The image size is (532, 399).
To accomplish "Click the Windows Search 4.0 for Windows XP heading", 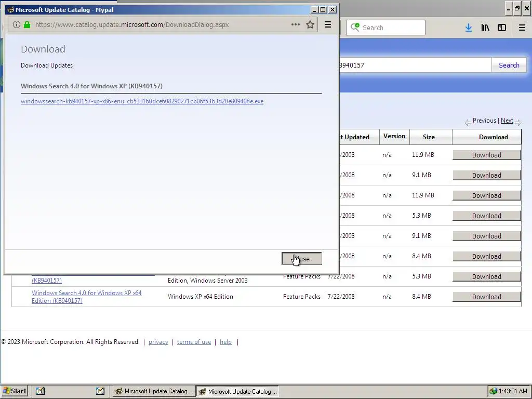I will tap(91, 86).
